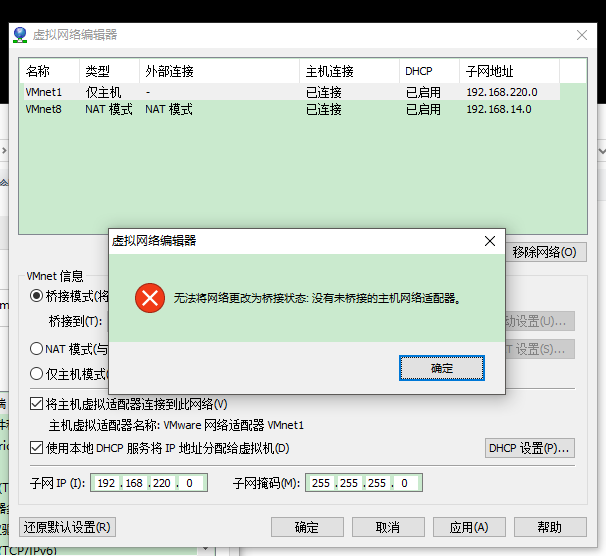Screen dimensions: 606x556
Task: Click 已连接 host connection cell for VMnet1
Action: [x=324, y=92]
